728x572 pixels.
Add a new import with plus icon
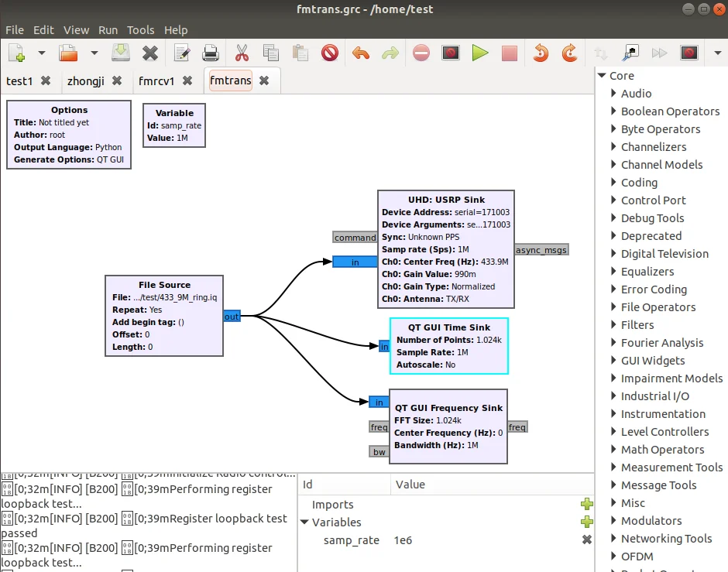click(586, 505)
